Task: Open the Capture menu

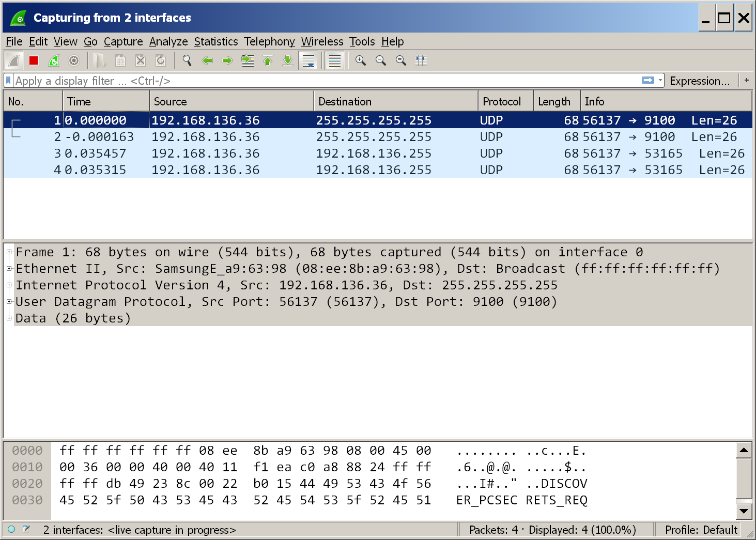Action: pyautogui.click(x=123, y=41)
